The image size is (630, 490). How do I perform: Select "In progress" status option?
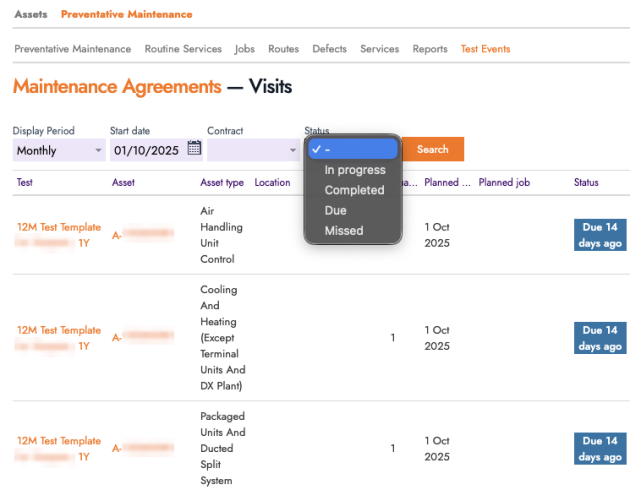(354, 170)
